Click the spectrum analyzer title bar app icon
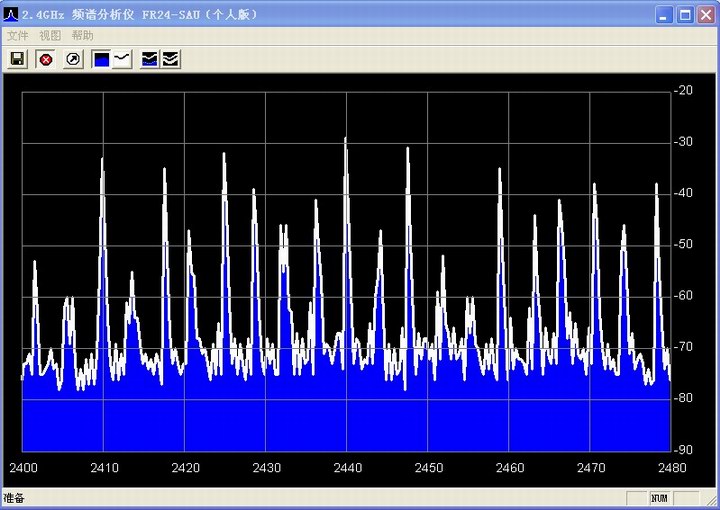 click(12, 14)
